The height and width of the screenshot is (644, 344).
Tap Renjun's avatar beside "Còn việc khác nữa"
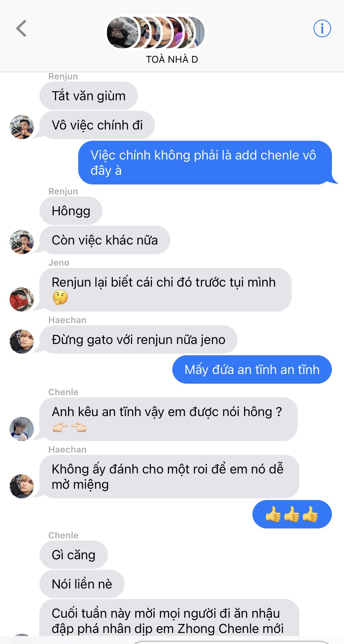22,242
